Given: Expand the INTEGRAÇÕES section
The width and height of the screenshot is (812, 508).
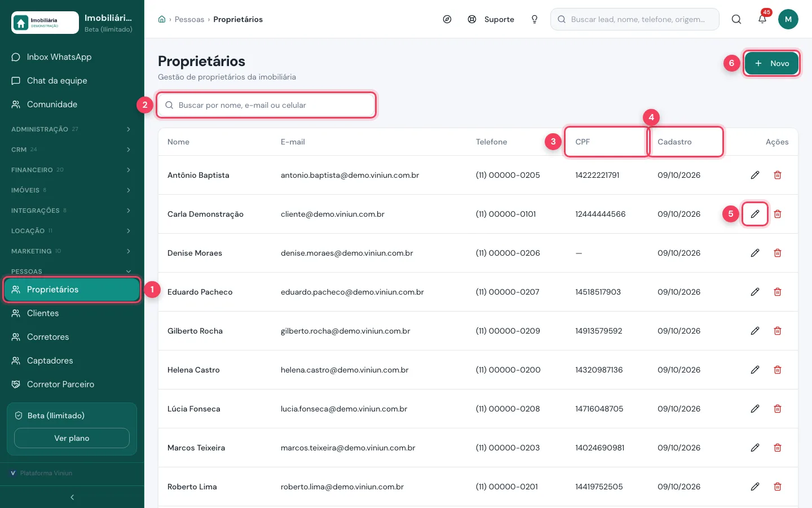Looking at the screenshot, I should point(72,211).
